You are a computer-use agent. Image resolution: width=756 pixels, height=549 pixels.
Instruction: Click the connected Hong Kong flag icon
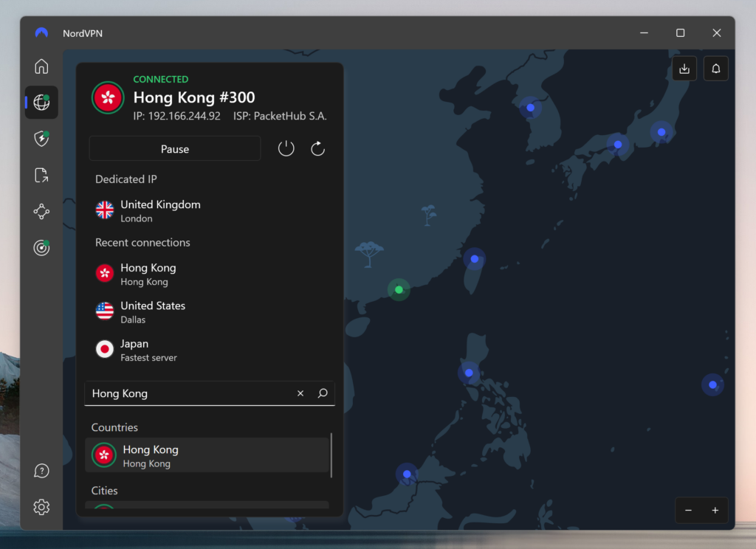pos(108,97)
